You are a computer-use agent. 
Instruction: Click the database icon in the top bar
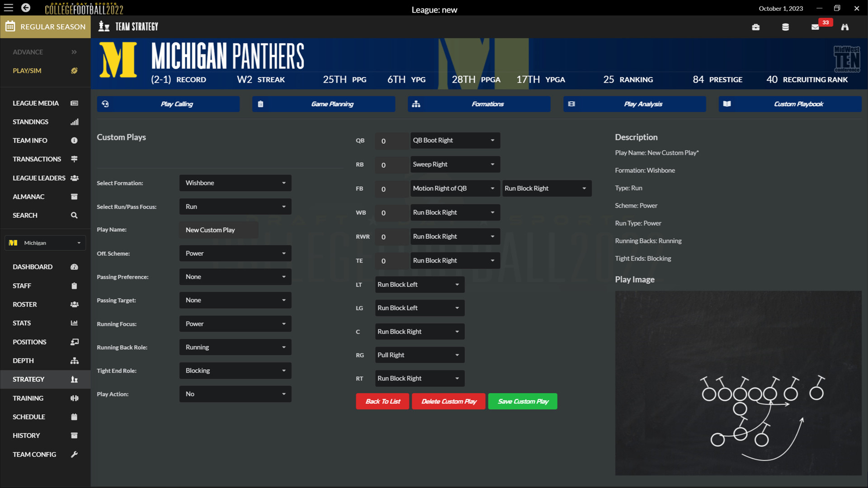785,27
